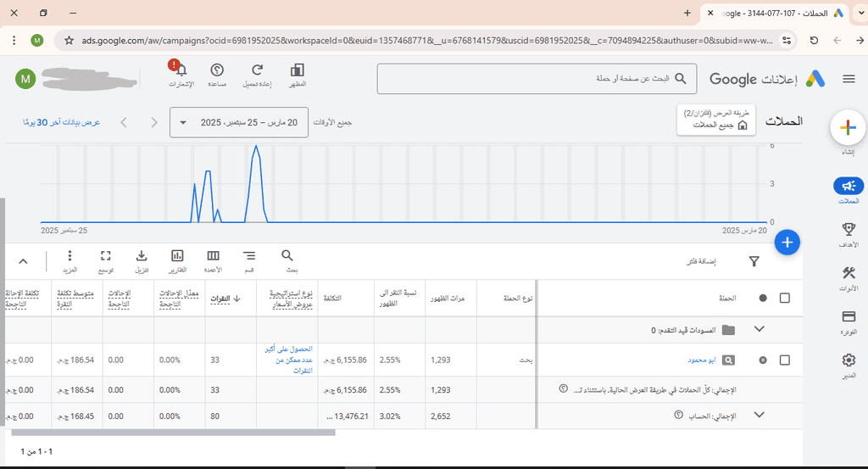This screenshot has width=868, height=469.
Task: Tick the checkbox for campaign ابو محمود
Action: point(784,360)
